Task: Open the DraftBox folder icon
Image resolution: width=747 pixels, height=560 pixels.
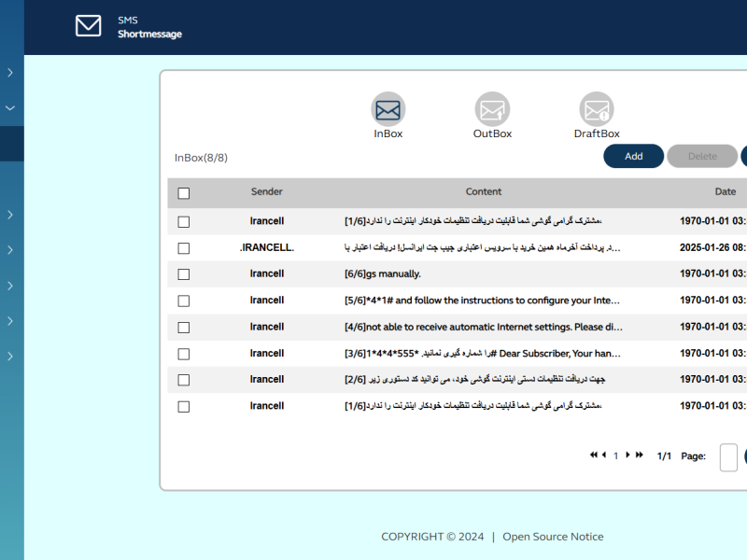Action: coord(597,109)
